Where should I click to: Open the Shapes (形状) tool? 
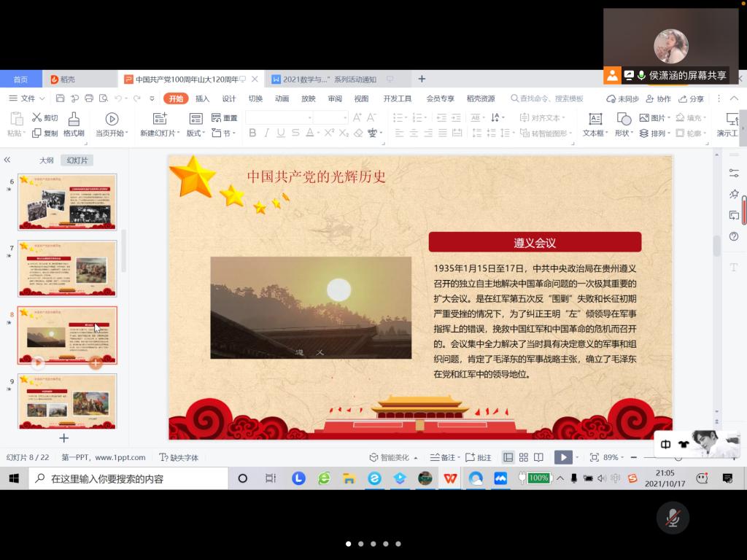pyautogui.click(x=624, y=119)
